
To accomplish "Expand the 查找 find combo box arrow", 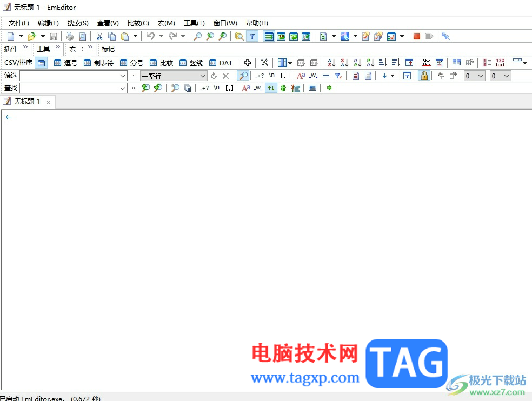I will (x=123, y=88).
